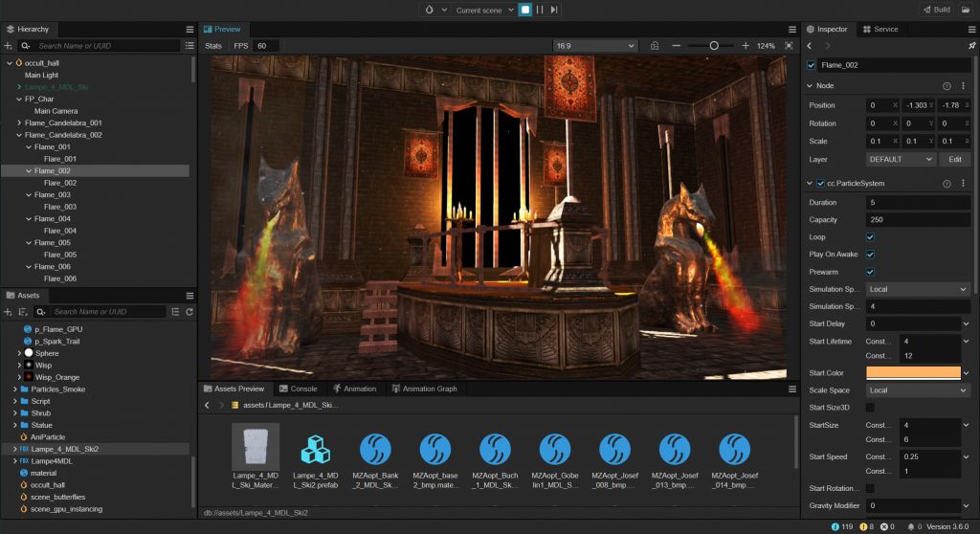Collapse the Flame_Candelabra_002 tree node
Screen dimensions: 980x534
(x=19, y=135)
